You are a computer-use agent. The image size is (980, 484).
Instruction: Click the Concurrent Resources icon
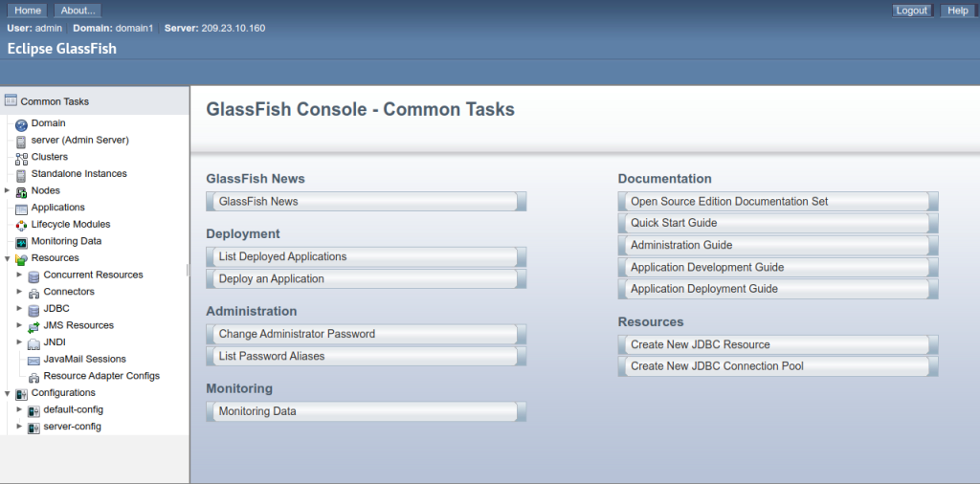(33, 276)
